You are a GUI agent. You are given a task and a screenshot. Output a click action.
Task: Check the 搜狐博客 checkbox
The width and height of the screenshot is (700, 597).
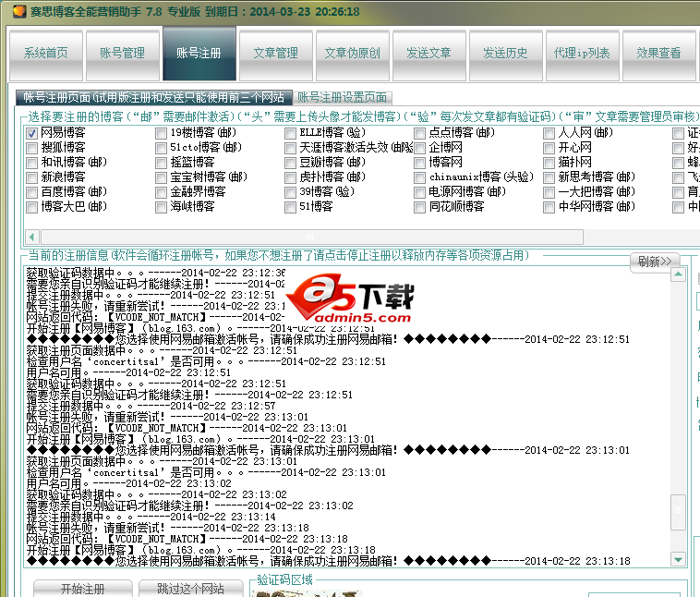31,148
